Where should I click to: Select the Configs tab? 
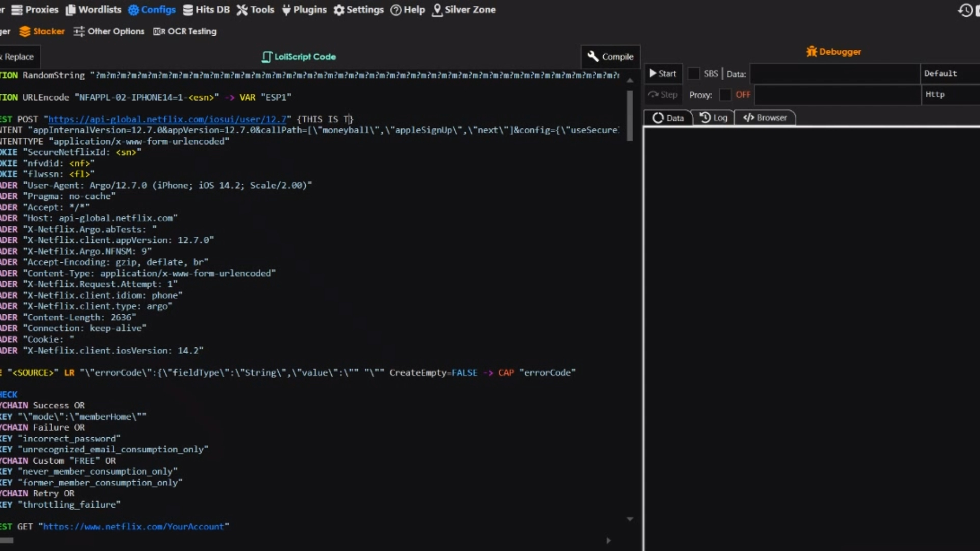pyautogui.click(x=152, y=10)
